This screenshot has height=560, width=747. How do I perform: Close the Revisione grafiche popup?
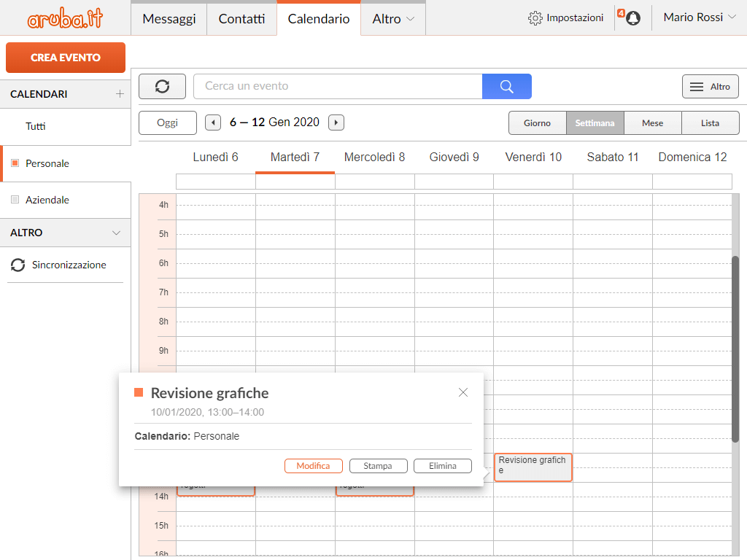tap(463, 392)
